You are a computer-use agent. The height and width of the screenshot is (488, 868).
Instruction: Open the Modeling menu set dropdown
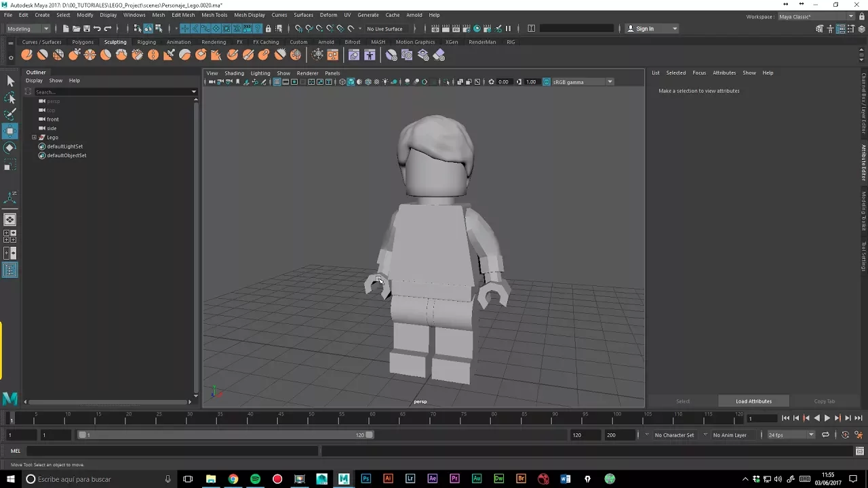[28, 28]
